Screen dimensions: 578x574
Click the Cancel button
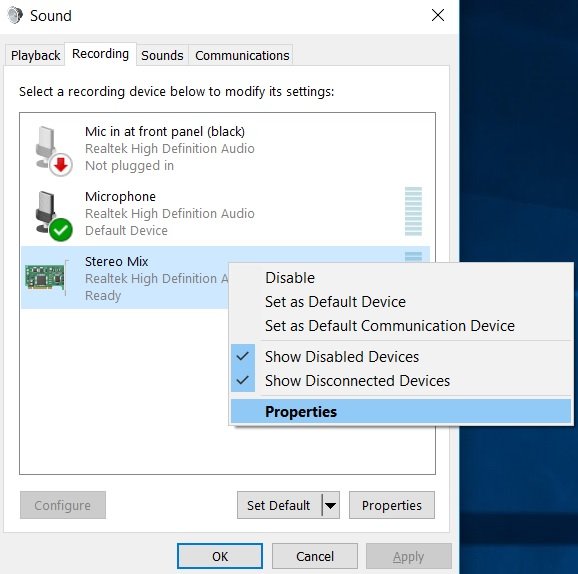coord(315,556)
